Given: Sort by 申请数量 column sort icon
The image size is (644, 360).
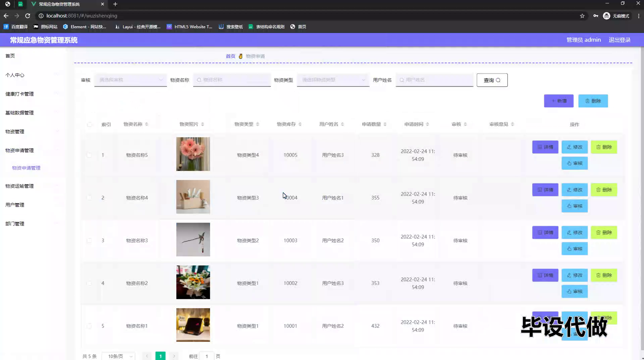Looking at the screenshot, I should point(385,124).
